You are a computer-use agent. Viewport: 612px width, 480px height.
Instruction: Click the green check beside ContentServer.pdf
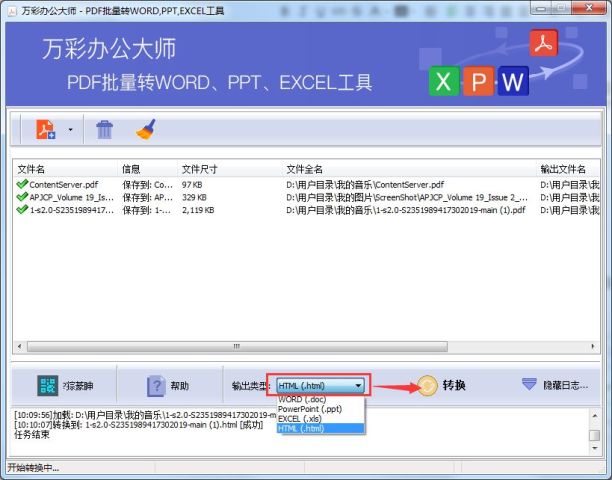point(22,184)
